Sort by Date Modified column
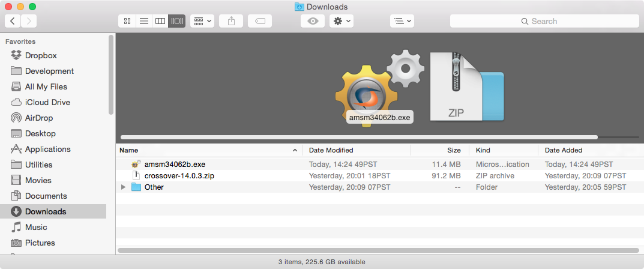Viewport: 644px width, 269px height. pyautogui.click(x=357, y=150)
